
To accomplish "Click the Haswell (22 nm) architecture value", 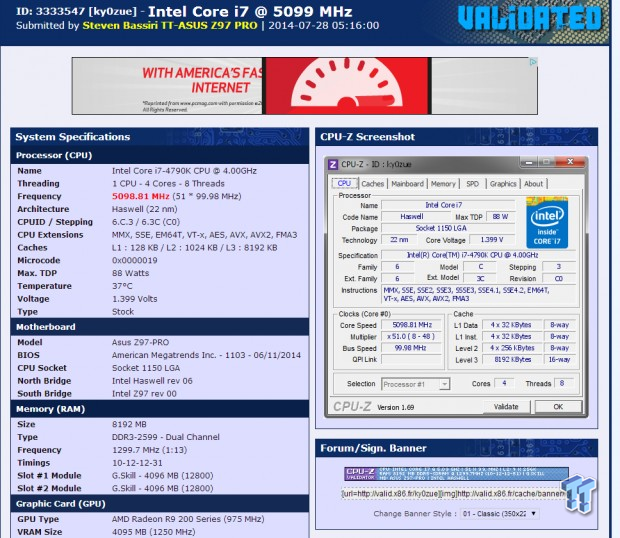I will click(x=144, y=209).
